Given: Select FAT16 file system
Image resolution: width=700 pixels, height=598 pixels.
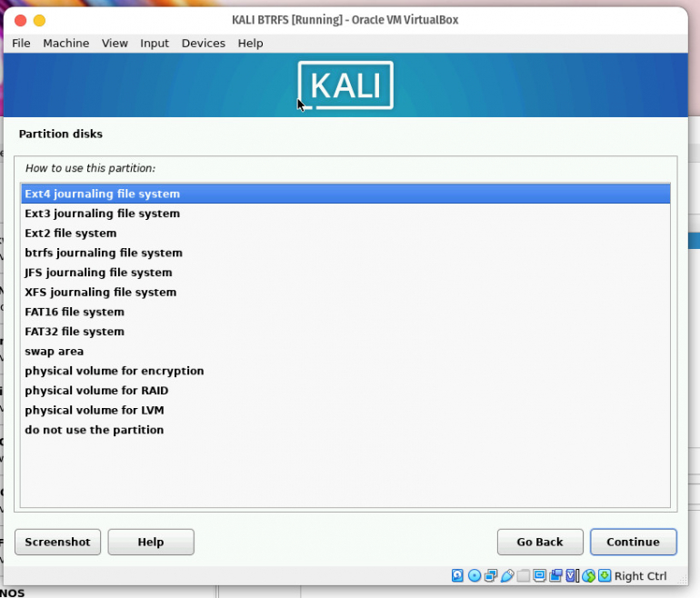Looking at the screenshot, I should coord(345,312).
